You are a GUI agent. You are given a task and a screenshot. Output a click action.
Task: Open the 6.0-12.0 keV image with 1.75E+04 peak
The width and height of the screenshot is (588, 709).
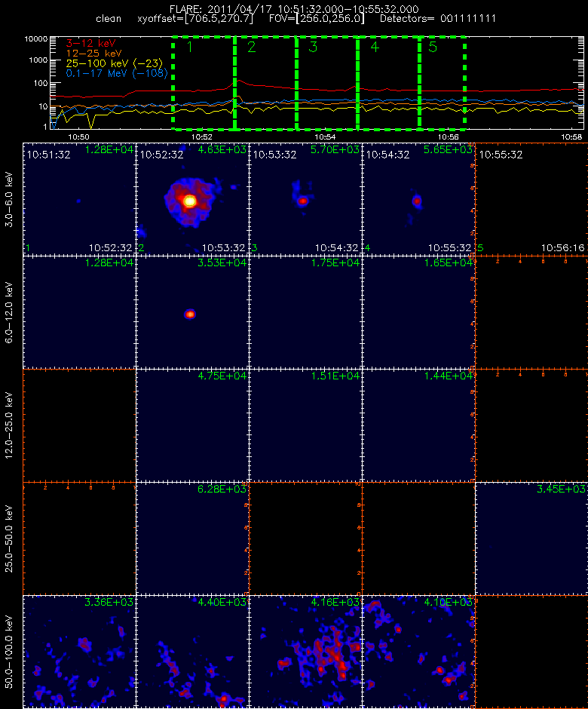(x=305, y=312)
